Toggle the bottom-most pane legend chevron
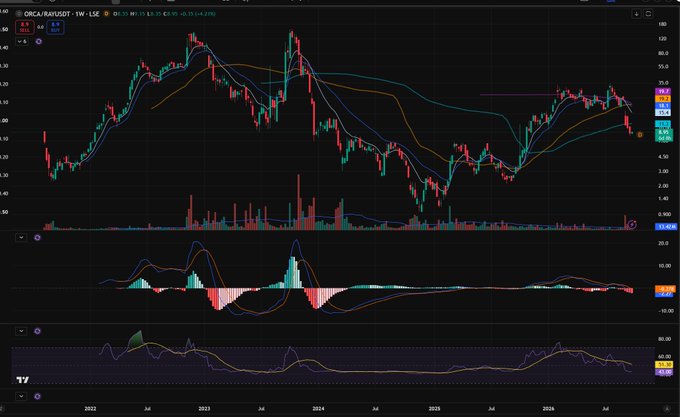The height and width of the screenshot is (417, 680). pyautogui.click(x=21, y=396)
